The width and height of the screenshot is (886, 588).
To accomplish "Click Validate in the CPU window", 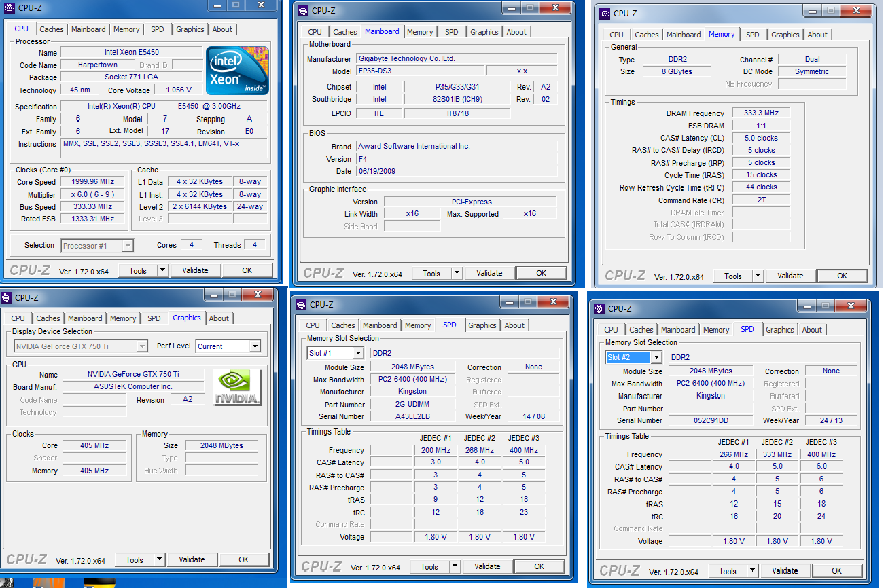I will click(195, 270).
